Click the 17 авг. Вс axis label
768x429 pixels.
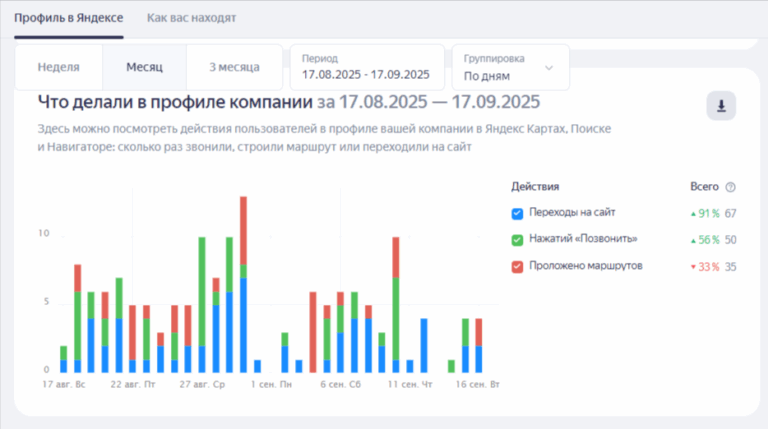coord(64,384)
